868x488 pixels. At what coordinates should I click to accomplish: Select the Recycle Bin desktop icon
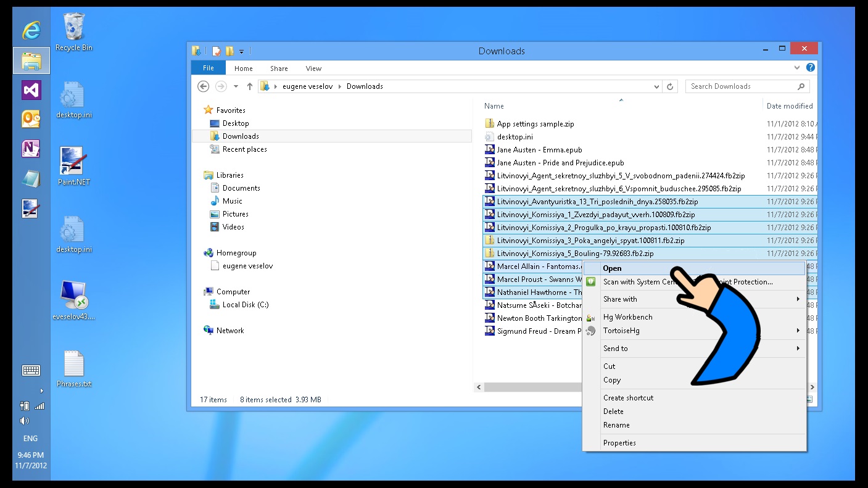click(74, 32)
